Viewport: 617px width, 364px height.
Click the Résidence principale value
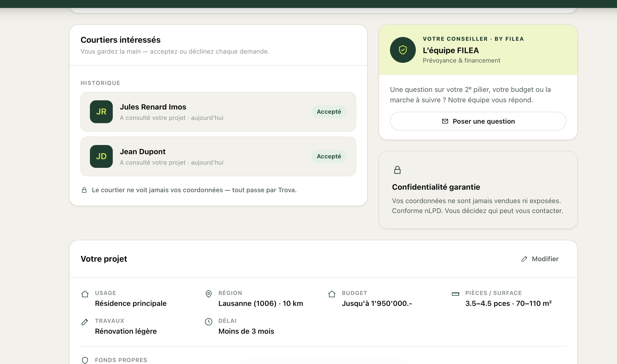point(131,303)
